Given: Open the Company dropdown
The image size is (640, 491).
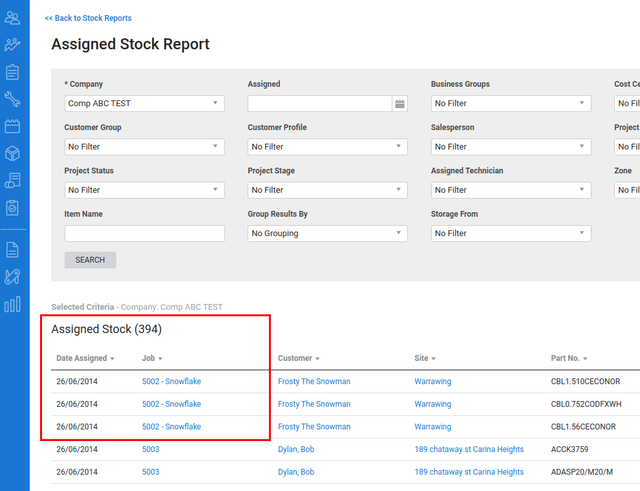Looking at the screenshot, I should tap(144, 103).
